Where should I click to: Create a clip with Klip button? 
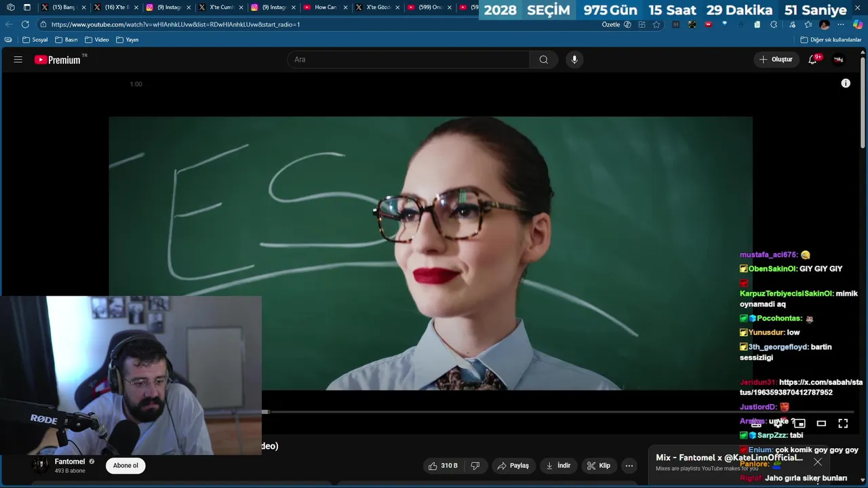pyautogui.click(x=598, y=466)
